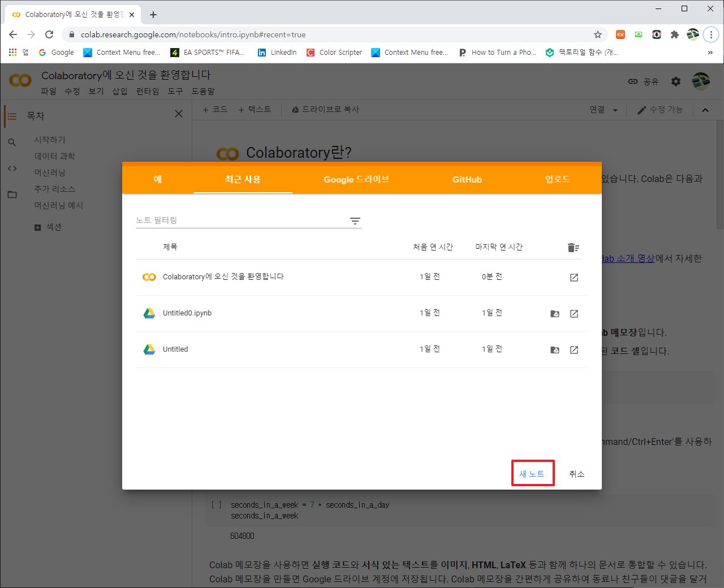Go to 데이터 과학 section in contents
The width and height of the screenshot is (724, 588).
pyautogui.click(x=54, y=156)
